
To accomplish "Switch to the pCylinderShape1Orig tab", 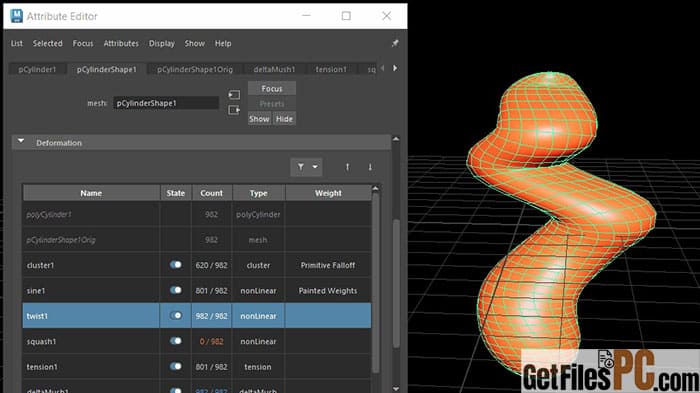I will (x=195, y=69).
